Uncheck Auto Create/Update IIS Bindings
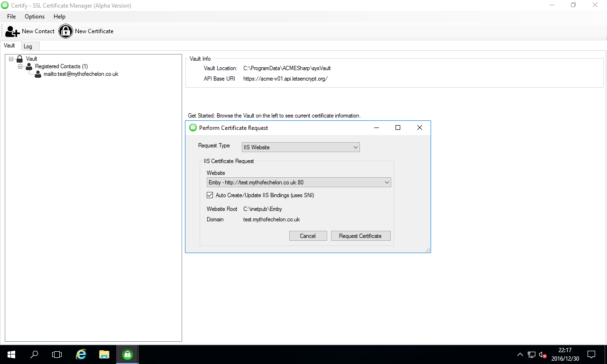 (210, 195)
